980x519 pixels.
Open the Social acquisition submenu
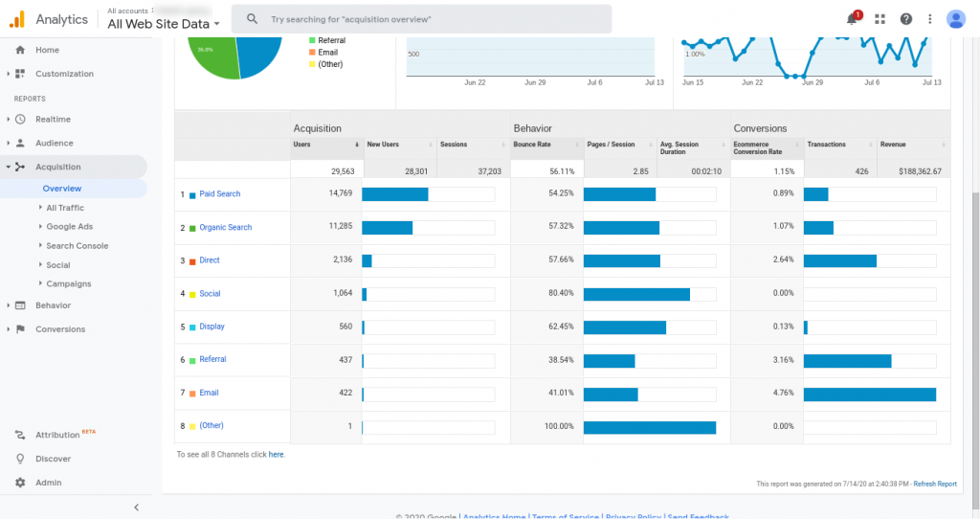click(x=58, y=265)
